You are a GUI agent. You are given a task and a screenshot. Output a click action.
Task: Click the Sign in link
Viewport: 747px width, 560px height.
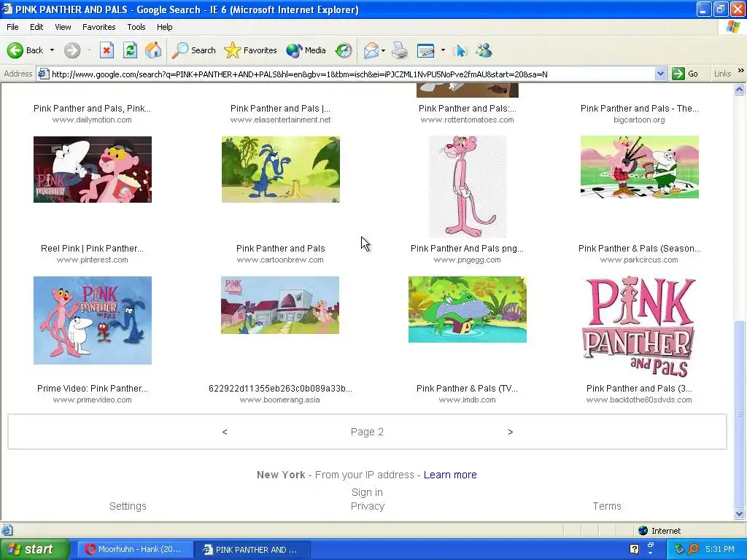[368, 492]
